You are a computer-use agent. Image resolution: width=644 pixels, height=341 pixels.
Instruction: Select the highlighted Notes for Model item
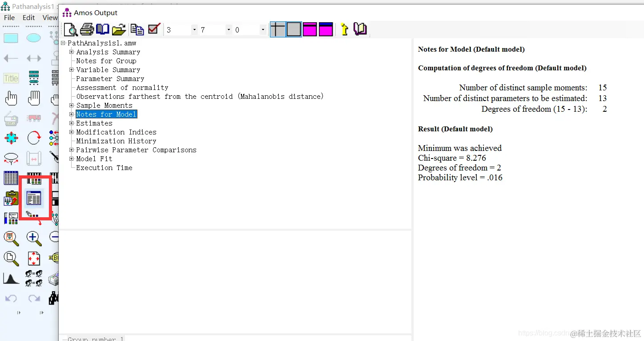tap(106, 114)
